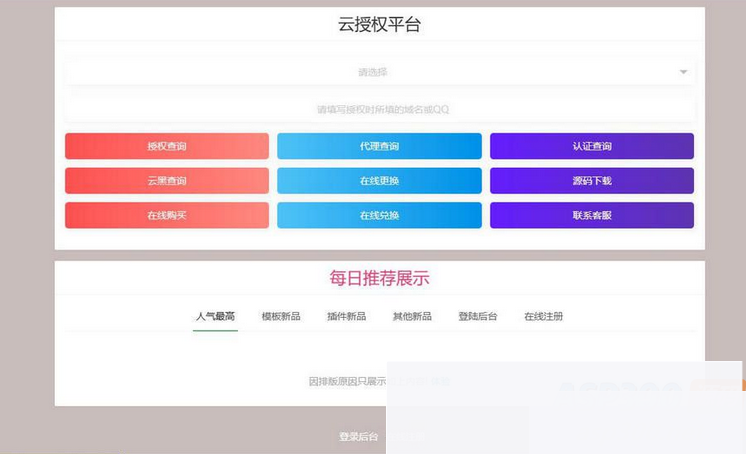The image size is (746, 454).
Task: Click the 在线兑换 redeem button
Action: (379, 215)
